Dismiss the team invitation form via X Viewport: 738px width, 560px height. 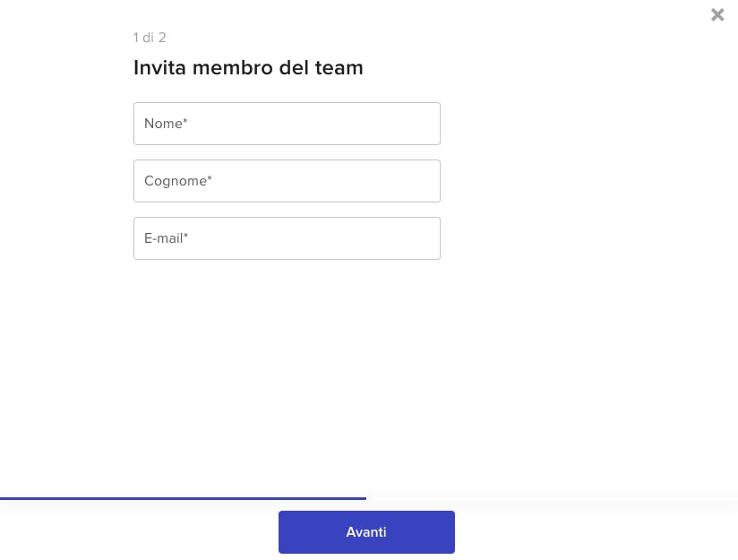(x=717, y=14)
